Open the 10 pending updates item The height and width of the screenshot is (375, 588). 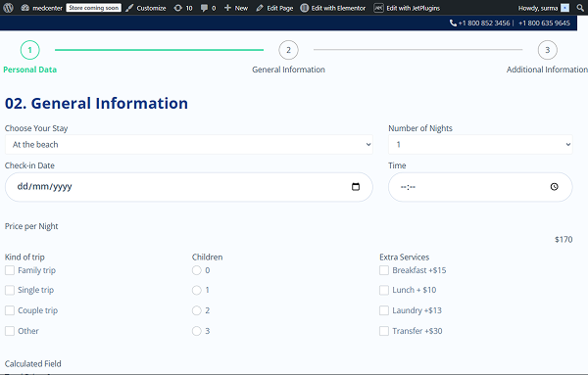[x=183, y=8]
